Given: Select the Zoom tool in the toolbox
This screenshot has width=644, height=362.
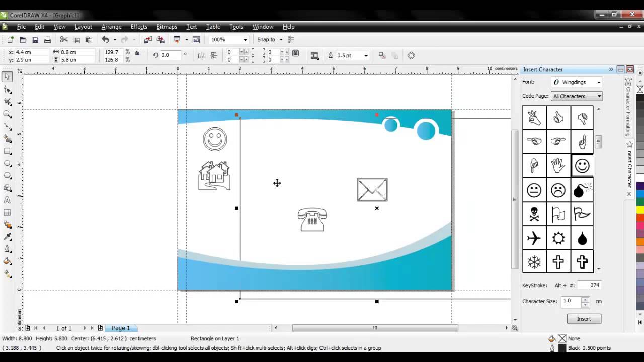Looking at the screenshot, I should (7, 114).
